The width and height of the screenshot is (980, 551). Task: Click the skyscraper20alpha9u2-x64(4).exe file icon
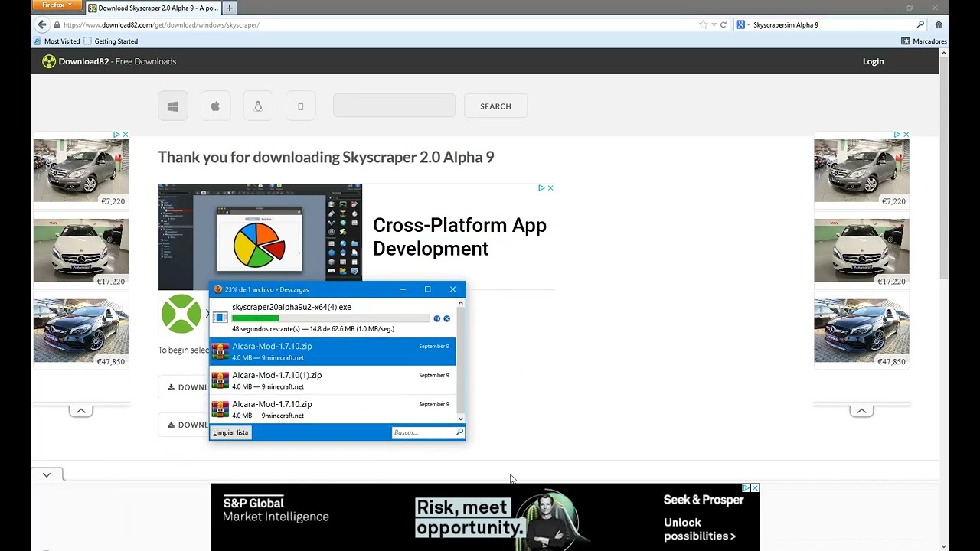tap(220, 317)
